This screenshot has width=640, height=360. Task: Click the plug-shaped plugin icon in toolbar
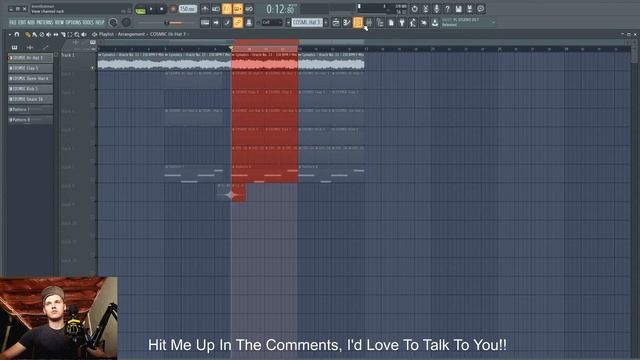(402, 22)
